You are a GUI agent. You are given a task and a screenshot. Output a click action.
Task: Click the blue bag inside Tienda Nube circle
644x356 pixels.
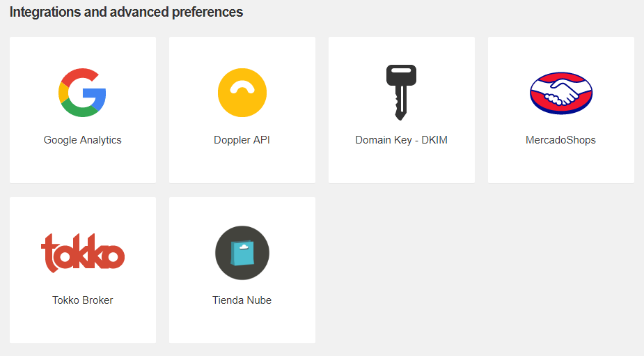coord(242,253)
